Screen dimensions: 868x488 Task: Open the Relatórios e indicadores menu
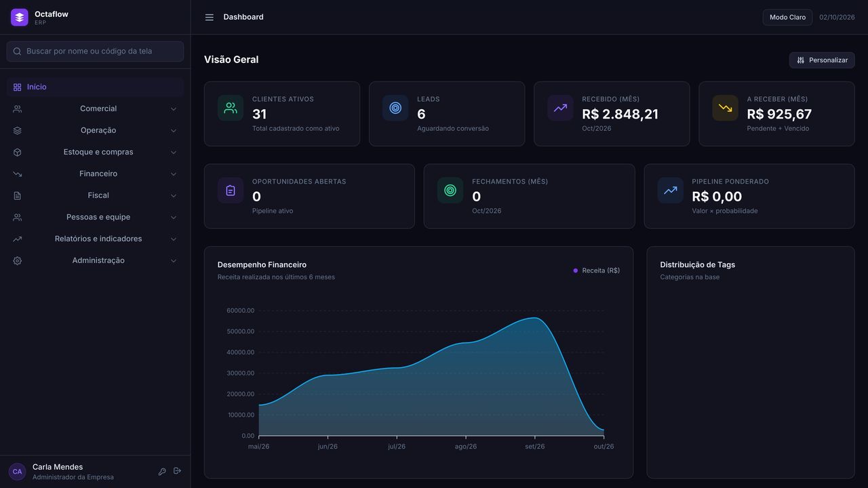(95, 239)
